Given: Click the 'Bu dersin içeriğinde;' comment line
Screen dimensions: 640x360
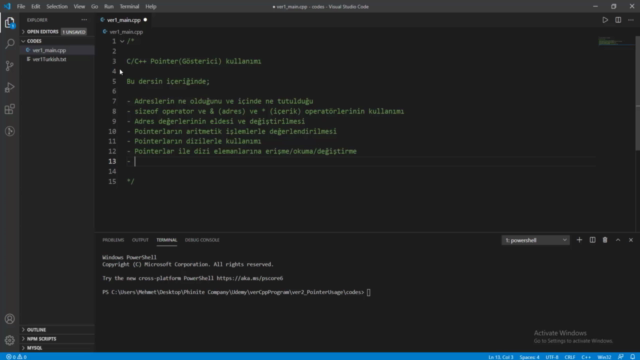Looking at the screenshot, I should (168, 81).
